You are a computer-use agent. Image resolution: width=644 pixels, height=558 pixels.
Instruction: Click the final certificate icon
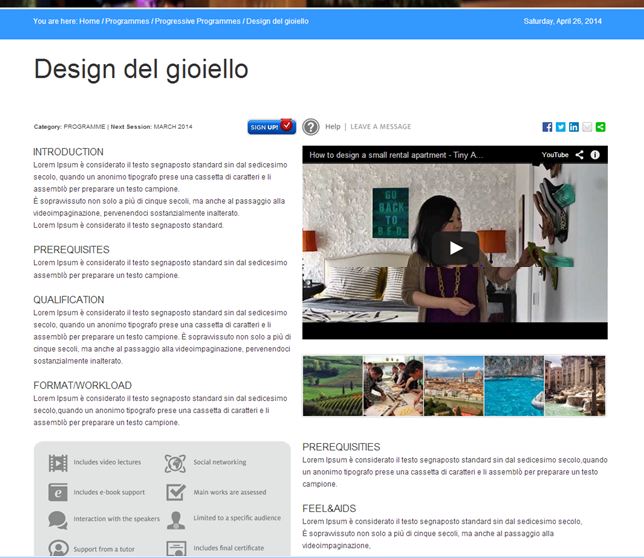176,549
